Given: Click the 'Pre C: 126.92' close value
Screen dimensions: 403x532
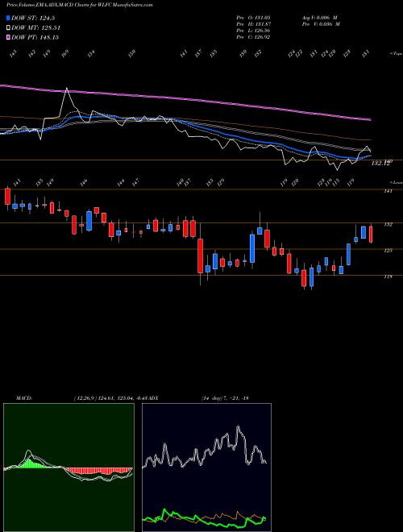Looking at the screenshot, I should (x=253, y=37).
